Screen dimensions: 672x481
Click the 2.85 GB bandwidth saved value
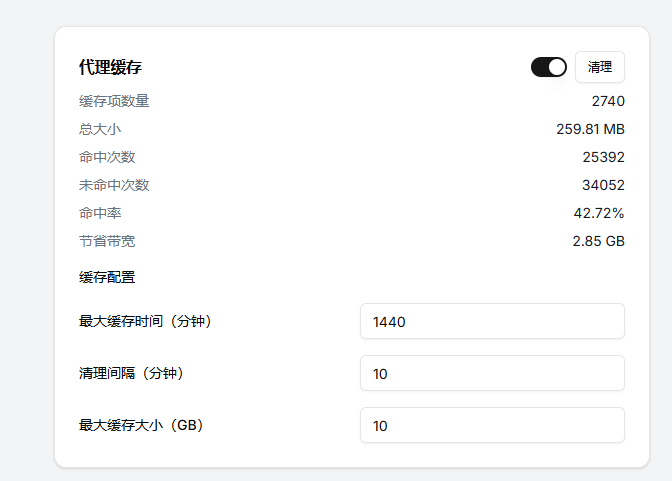[x=599, y=241]
